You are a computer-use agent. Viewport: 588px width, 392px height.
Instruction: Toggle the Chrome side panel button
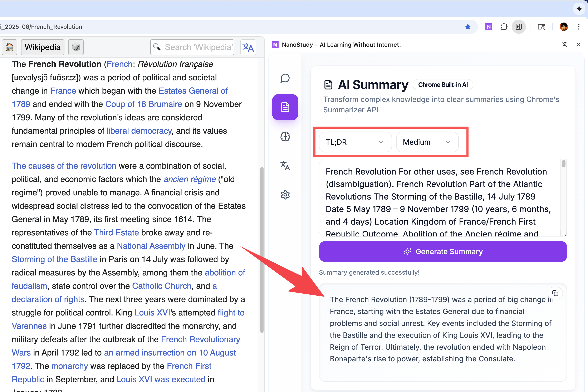click(519, 27)
